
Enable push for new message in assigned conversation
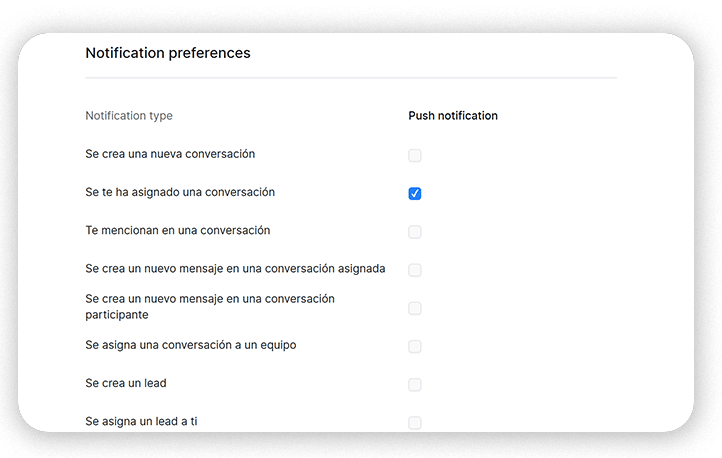[x=415, y=270]
